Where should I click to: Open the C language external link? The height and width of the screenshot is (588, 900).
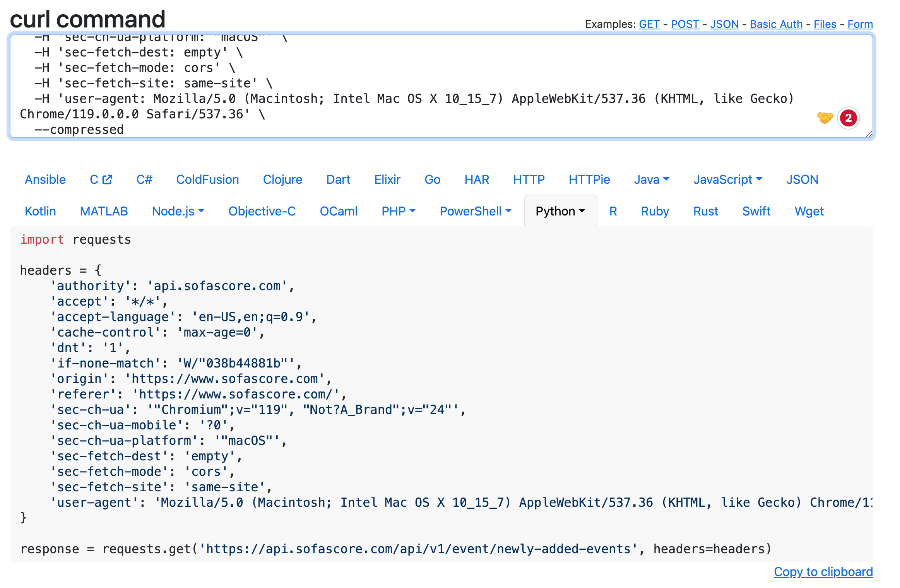101,179
